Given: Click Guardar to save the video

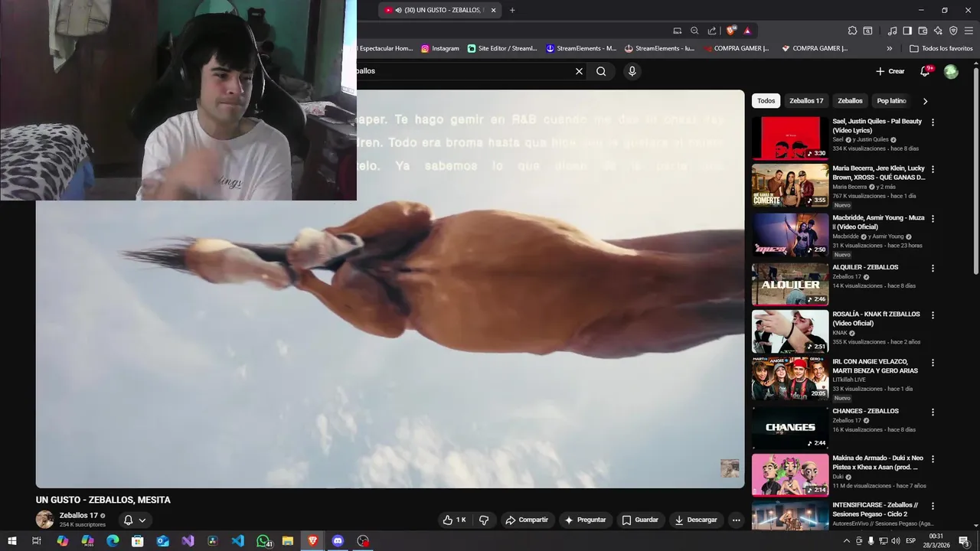Looking at the screenshot, I should [640, 520].
